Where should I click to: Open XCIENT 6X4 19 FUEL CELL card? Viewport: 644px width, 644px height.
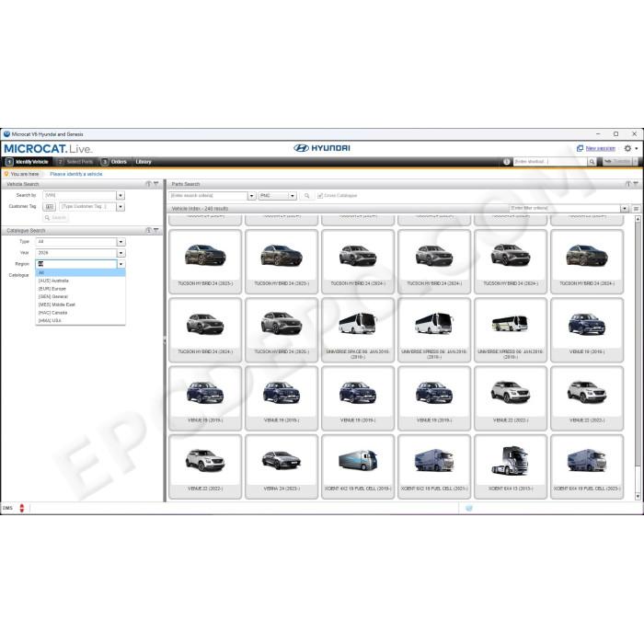click(587, 467)
